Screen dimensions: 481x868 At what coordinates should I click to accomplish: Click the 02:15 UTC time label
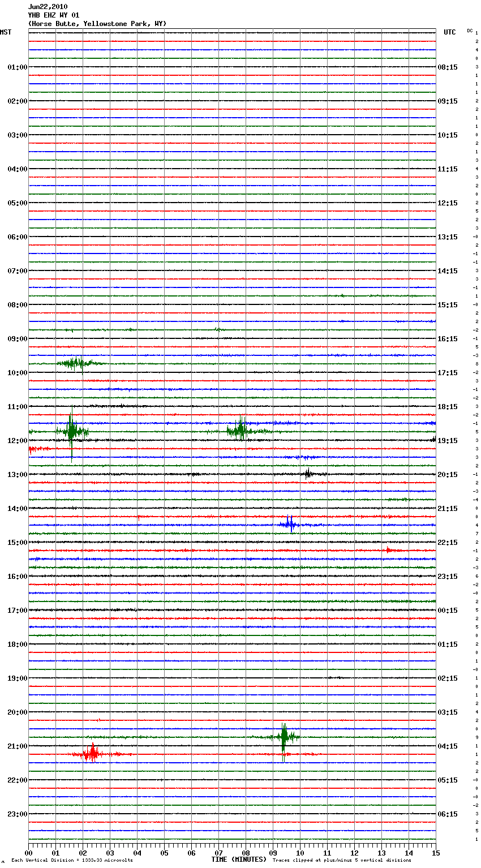(x=448, y=678)
